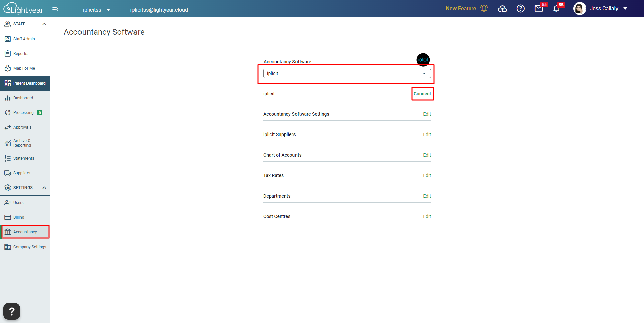The width and height of the screenshot is (644, 323).
Task: Edit Tax Rates
Action: [x=427, y=175]
